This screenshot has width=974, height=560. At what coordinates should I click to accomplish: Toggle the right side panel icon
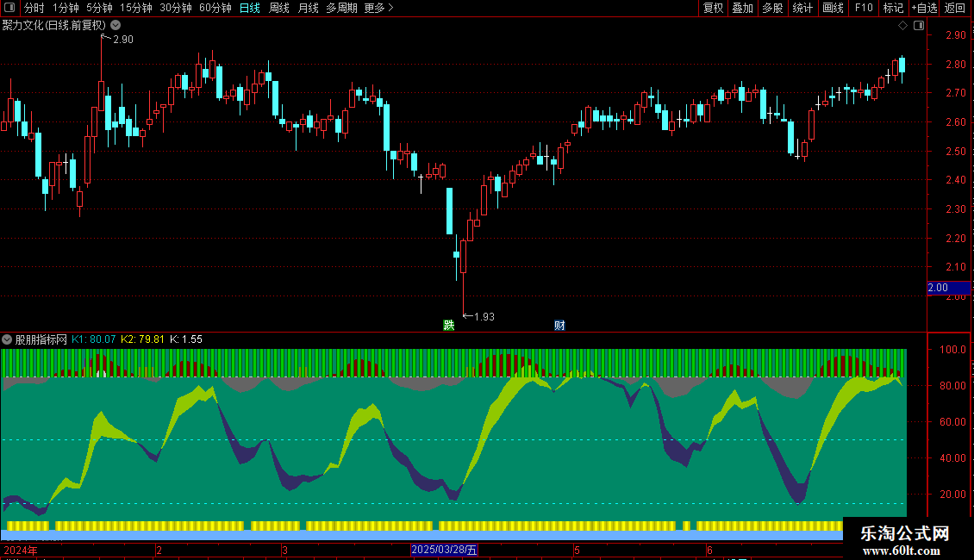click(919, 26)
